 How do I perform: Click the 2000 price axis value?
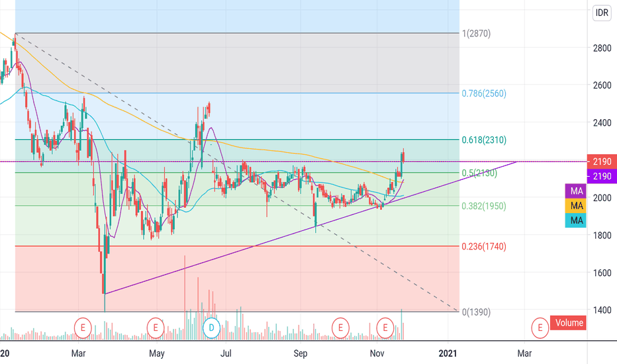602,198
